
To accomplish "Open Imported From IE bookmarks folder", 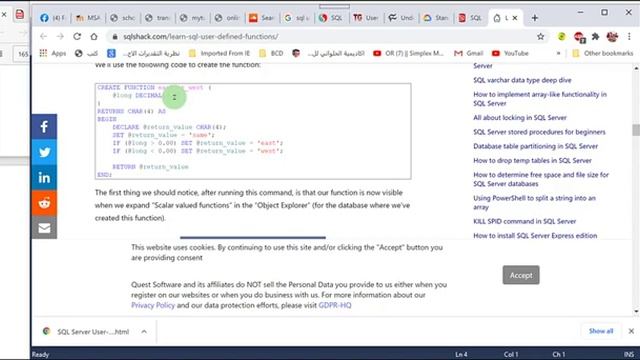I will point(219,53).
